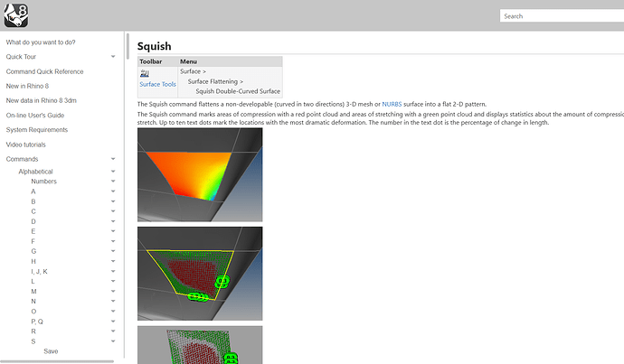This screenshot has height=364, width=624.
Task: Expand the Quick Tour section arrow
Action: (113, 57)
